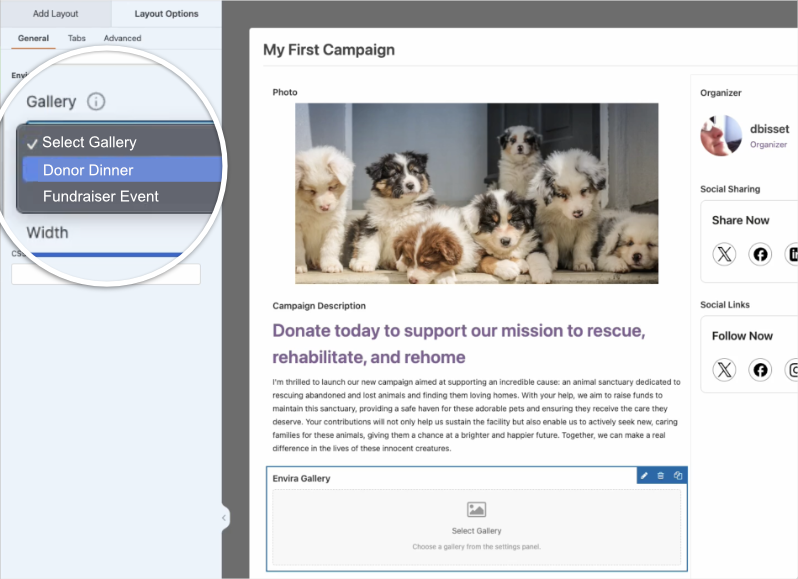The width and height of the screenshot is (798, 579).
Task: Click Select Gallery placeholder text in block
Action: click(476, 531)
